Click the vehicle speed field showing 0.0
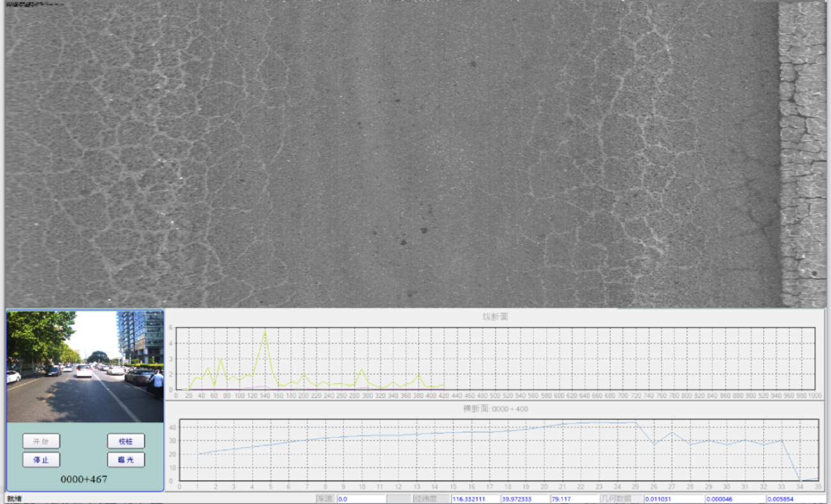 361,499
